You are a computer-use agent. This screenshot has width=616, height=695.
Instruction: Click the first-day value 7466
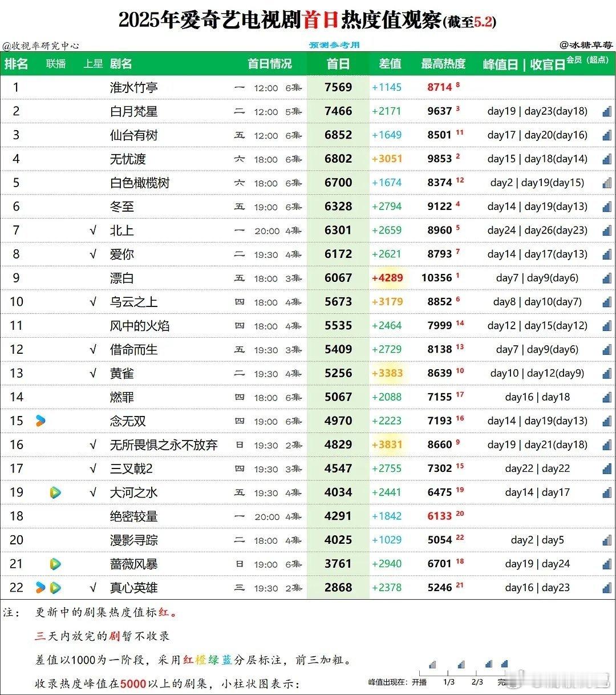click(338, 111)
